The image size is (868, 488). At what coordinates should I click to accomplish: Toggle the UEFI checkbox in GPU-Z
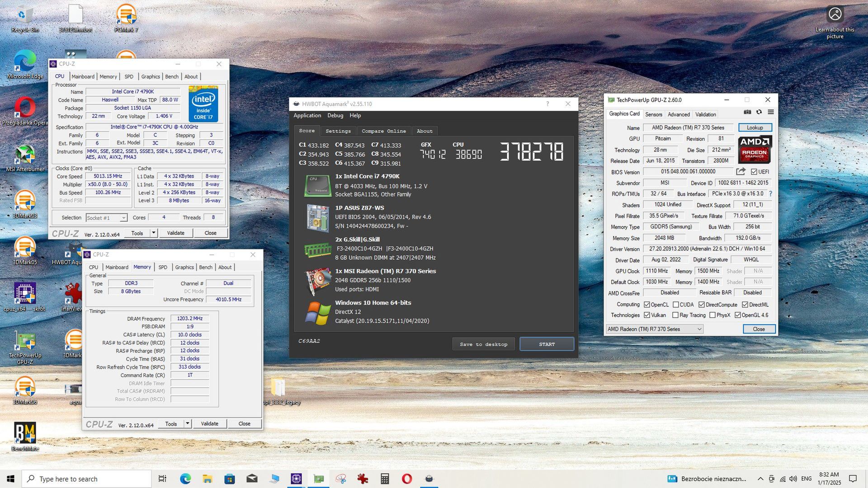coord(754,172)
